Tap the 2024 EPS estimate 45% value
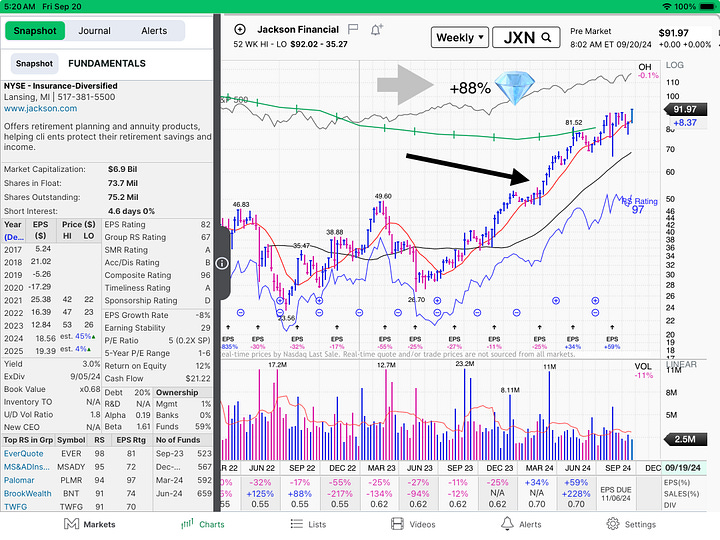 [83, 336]
